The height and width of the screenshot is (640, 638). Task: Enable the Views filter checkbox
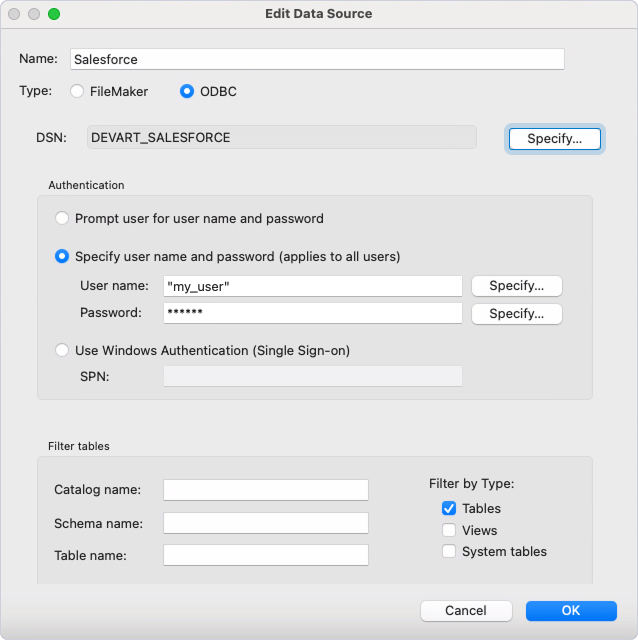pos(449,530)
